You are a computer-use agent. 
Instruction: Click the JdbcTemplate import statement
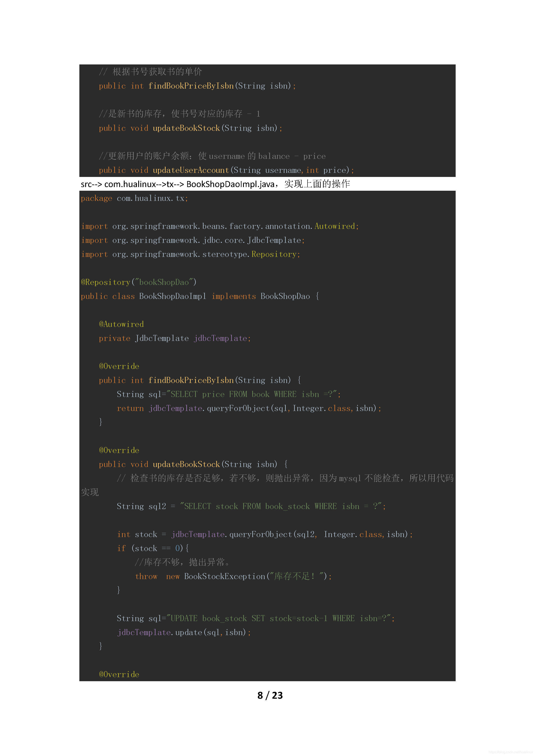[x=193, y=240]
